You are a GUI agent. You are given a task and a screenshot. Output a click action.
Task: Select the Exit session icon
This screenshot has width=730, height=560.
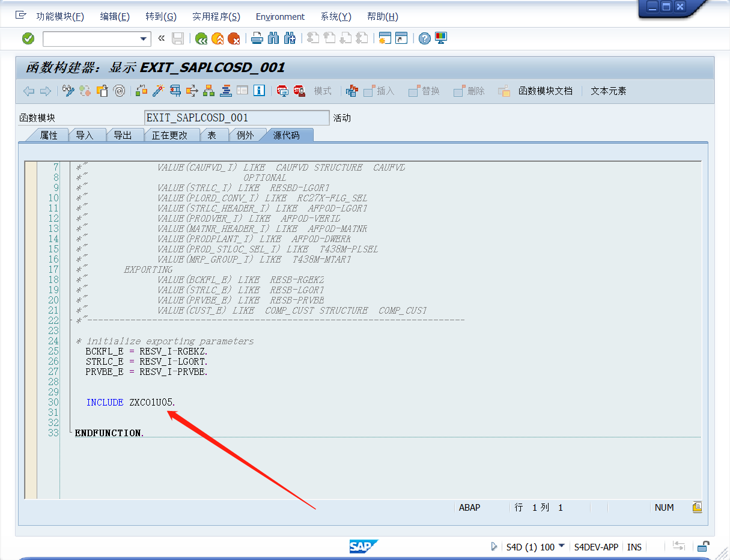click(218, 38)
